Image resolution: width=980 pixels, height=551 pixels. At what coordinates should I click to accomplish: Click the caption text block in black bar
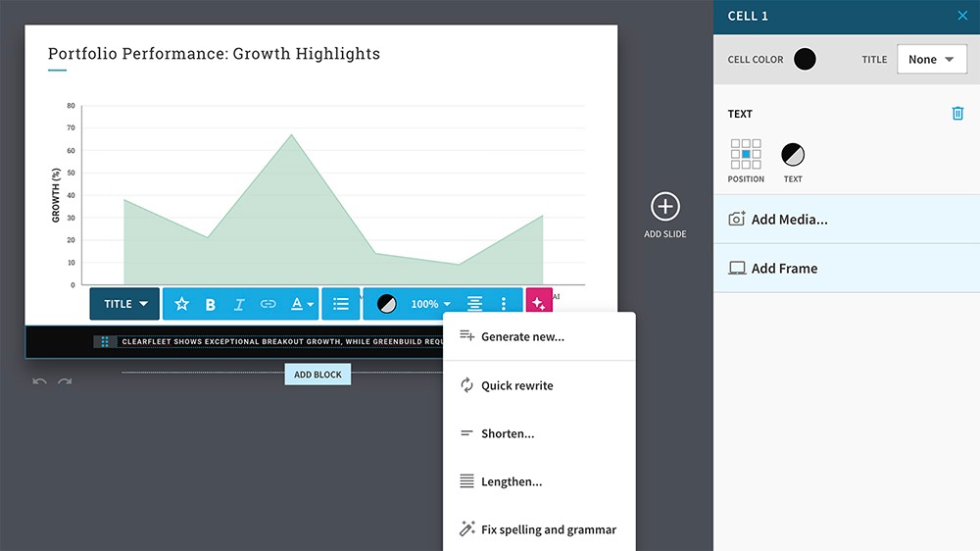281,341
